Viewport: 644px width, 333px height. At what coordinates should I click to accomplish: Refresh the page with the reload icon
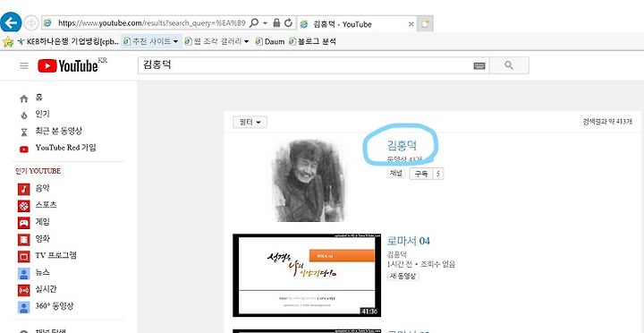click(x=289, y=23)
